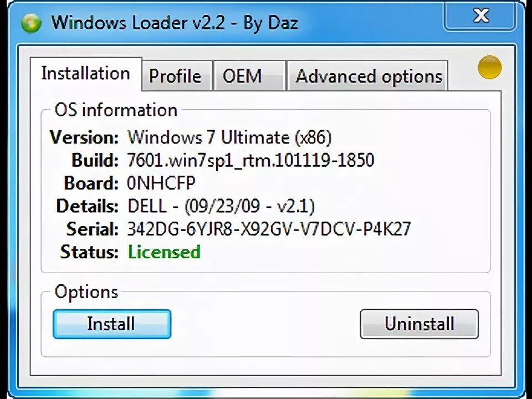Screen dimensions: 532x399
Task: Click the Board: label
Action: 91,183
